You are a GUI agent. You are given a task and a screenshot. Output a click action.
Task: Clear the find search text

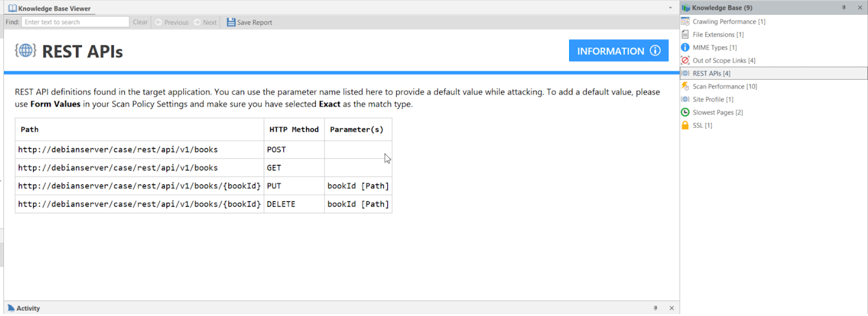coord(140,22)
